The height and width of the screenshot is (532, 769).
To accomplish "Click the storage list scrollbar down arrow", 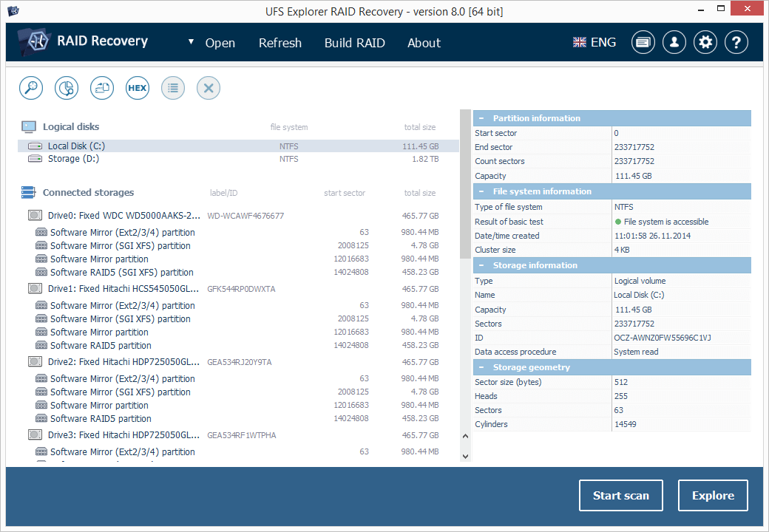I will (465, 457).
